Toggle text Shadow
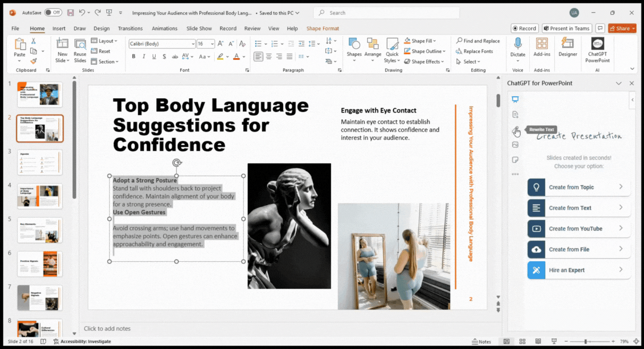 coord(164,56)
